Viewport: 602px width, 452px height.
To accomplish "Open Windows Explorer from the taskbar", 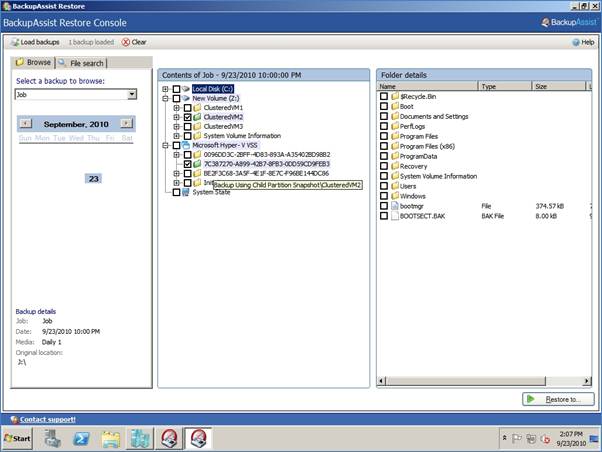I will click(111, 438).
